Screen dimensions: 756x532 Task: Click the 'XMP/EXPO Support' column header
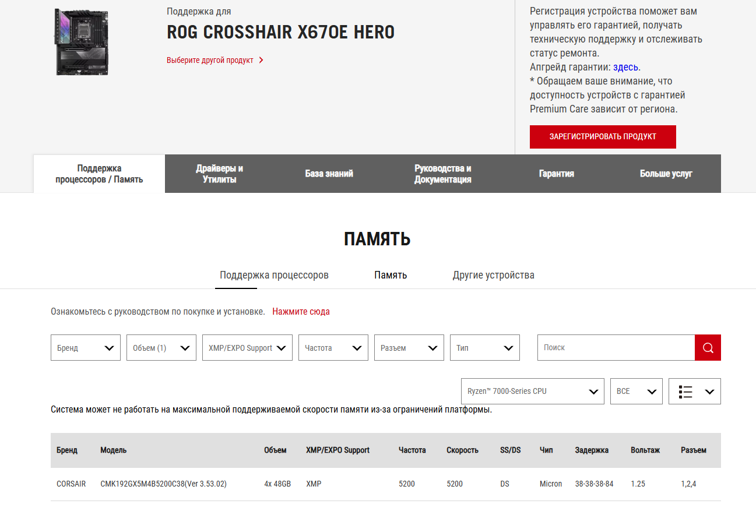[338, 450]
